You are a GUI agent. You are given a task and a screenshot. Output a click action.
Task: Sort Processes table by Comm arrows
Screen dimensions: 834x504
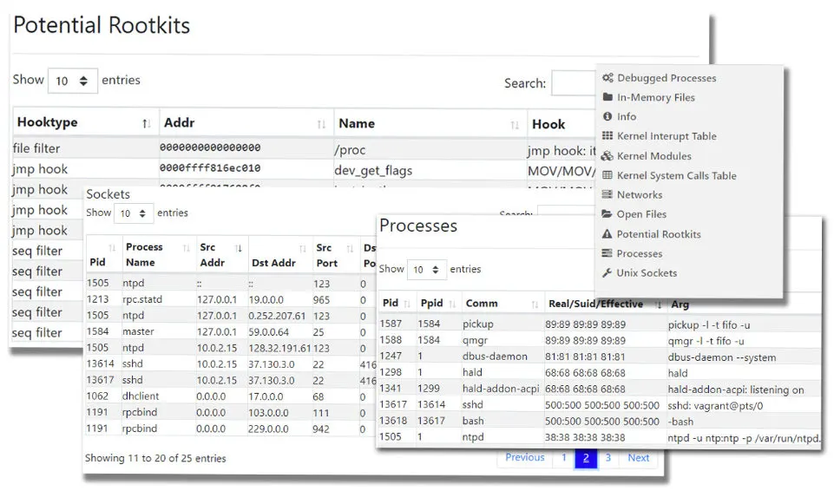tap(535, 304)
